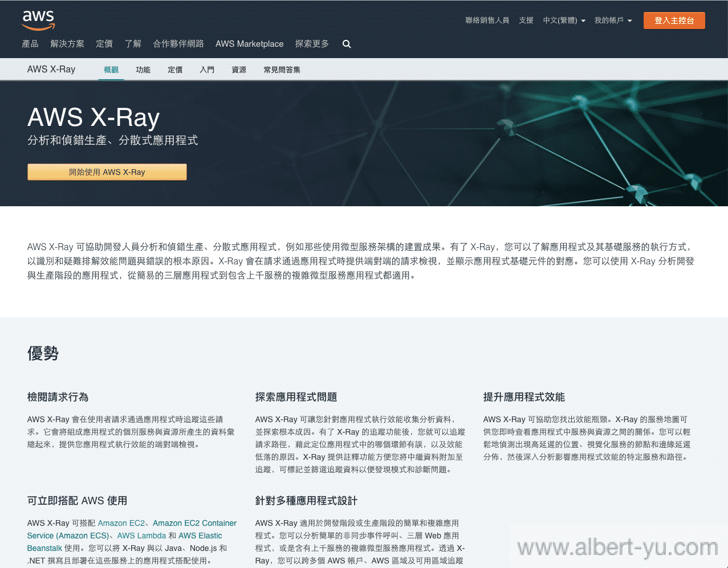Open the top navigation 定價 menu
Image resolution: width=728 pixels, height=568 pixels.
coord(104,44)
